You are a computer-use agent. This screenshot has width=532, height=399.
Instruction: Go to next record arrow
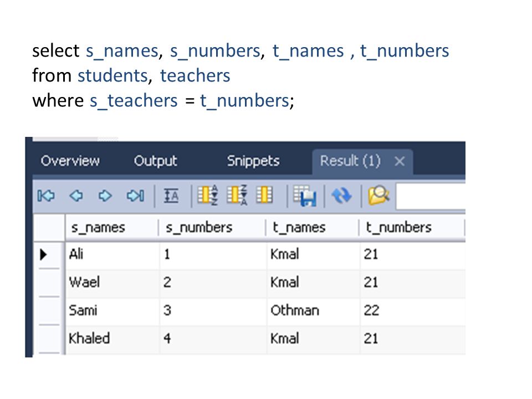click(105, 196)
